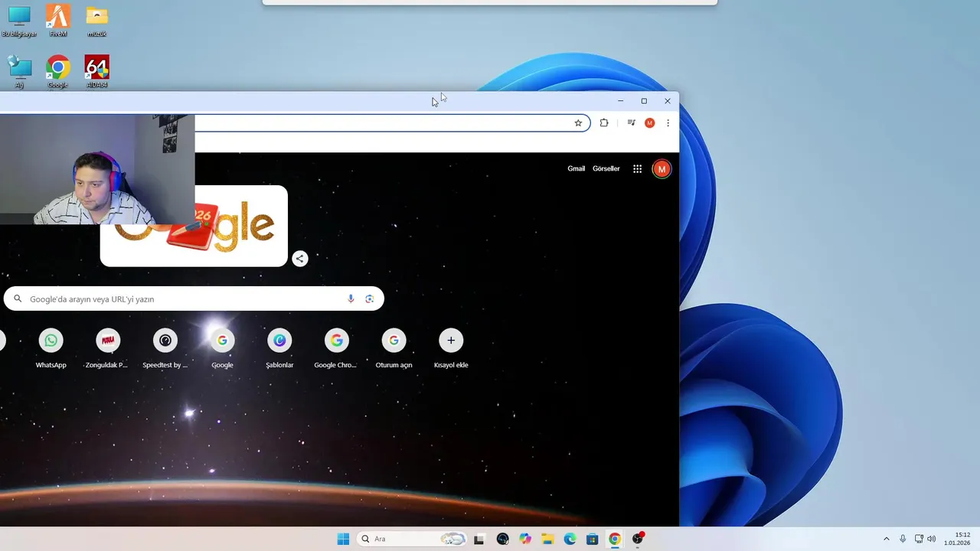Start voice search with microphone
The image size is (980, 551).
[351, 298]
